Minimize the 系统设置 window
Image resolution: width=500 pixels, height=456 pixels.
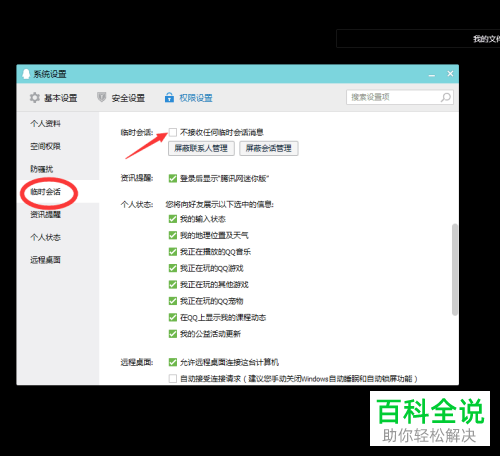432,75
